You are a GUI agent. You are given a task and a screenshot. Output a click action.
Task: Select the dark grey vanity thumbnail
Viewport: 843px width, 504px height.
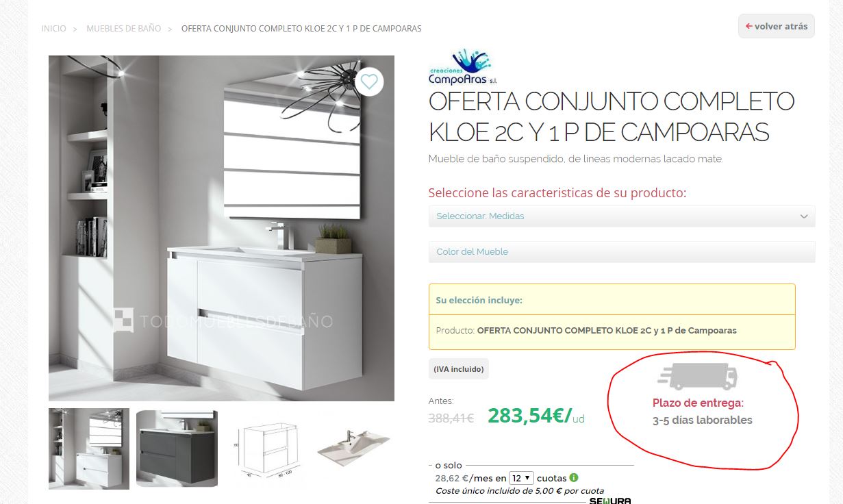[x=177, y=449]
